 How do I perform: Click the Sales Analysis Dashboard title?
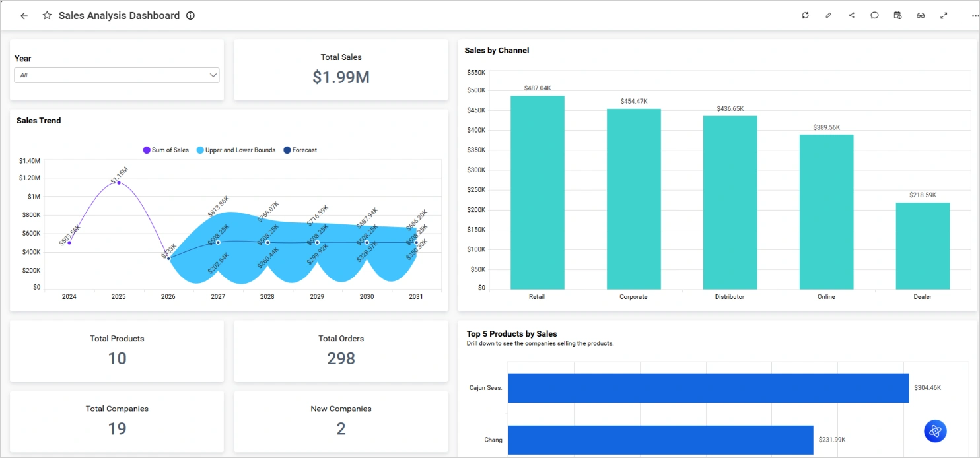(x=119, y=16)
